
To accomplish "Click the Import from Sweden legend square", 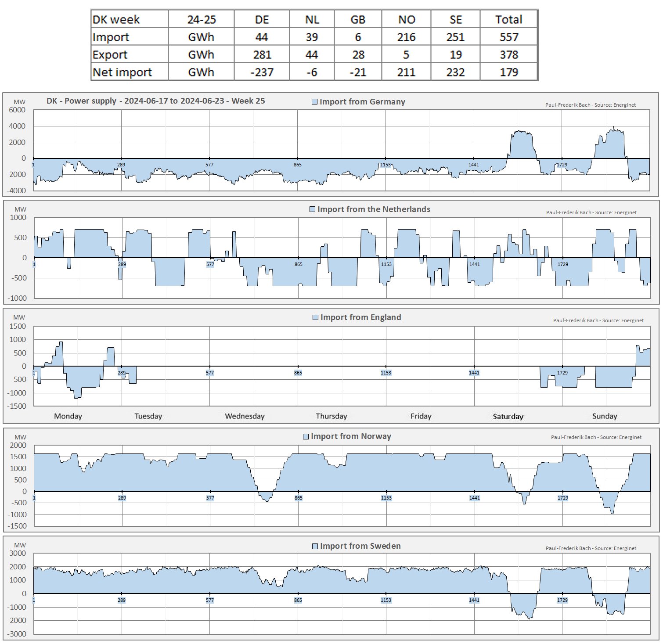I will pos(315,547).
